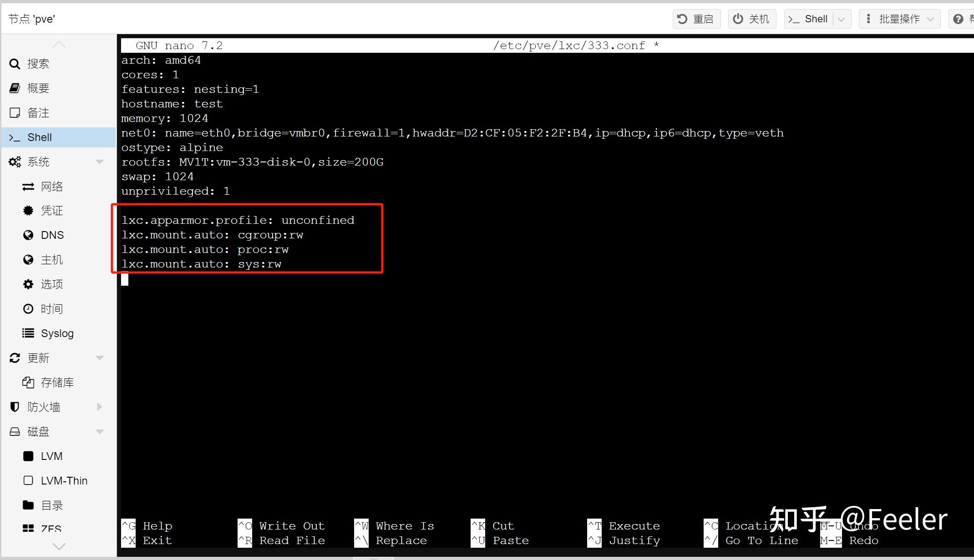This screenshot has width=974, height=560.
Task: Collapse the 磁盘 section chevron
Action: [x=100, y=431]
